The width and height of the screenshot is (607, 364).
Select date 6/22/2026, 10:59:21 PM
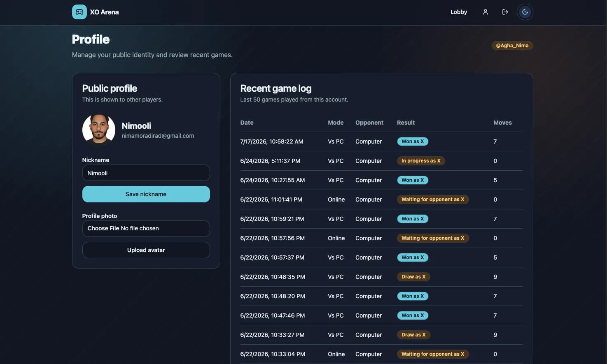(x=272, y=219)
